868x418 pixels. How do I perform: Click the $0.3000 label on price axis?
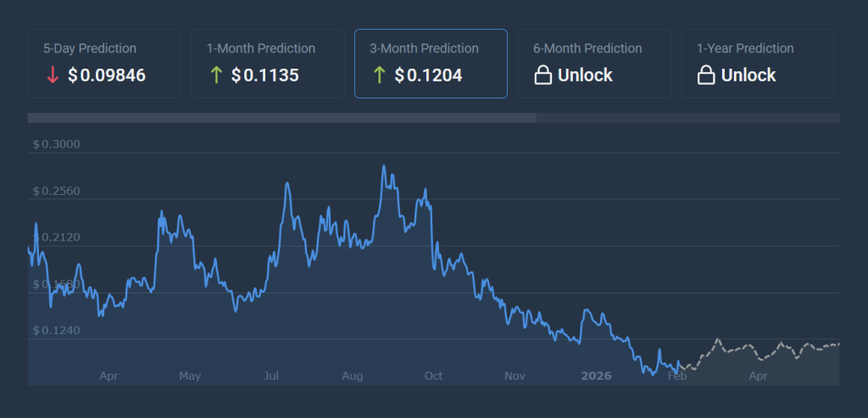coord(56,144)
